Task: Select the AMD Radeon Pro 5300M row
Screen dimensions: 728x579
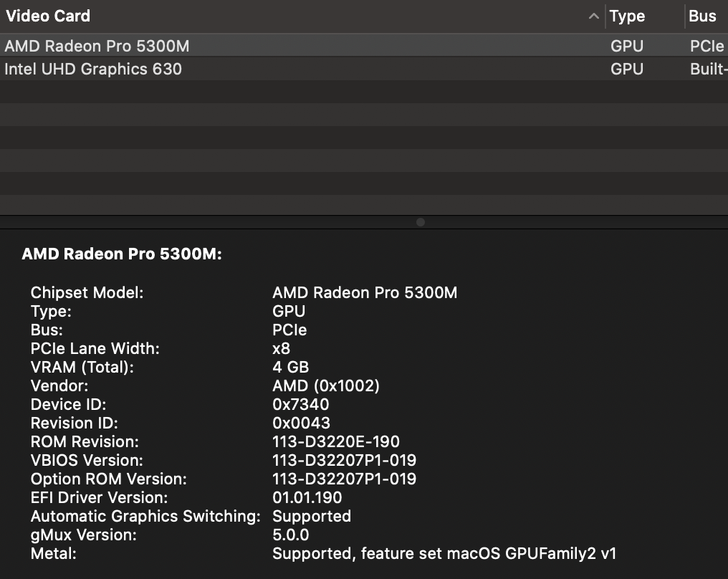Action: point(364,46)
